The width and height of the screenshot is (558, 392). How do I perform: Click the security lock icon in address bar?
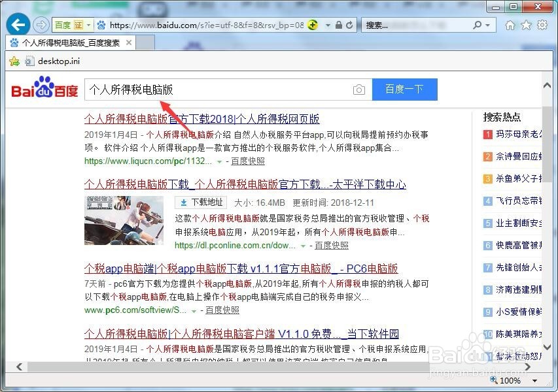coord(339,25)
